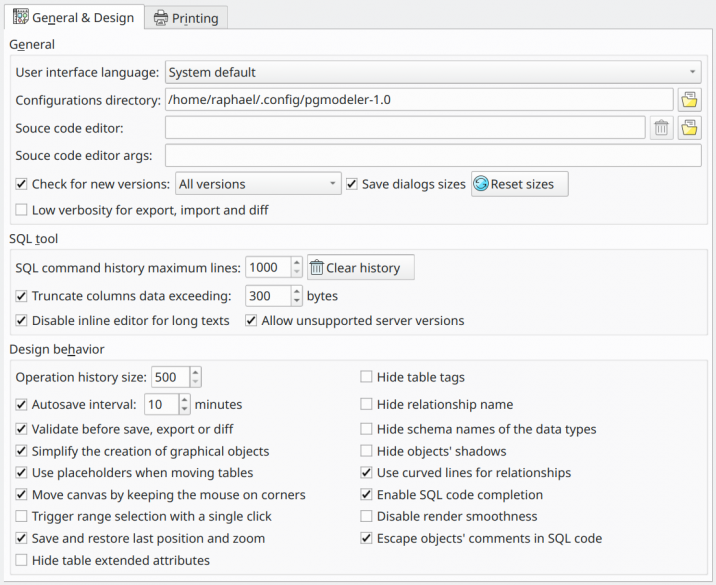This screenshot has height=585, width=716.
Task: Expand the All versions combo box
Action: pos(258,184)
